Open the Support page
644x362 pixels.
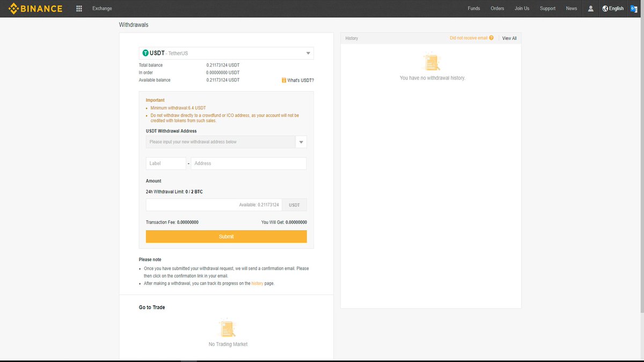pos(547,9)
